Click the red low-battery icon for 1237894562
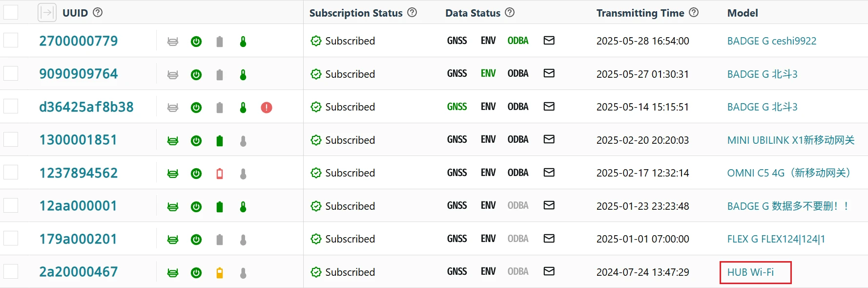Image resolution: width=868 pixels, height=288 pixels. pyautogui.click(x=220, y=174)
